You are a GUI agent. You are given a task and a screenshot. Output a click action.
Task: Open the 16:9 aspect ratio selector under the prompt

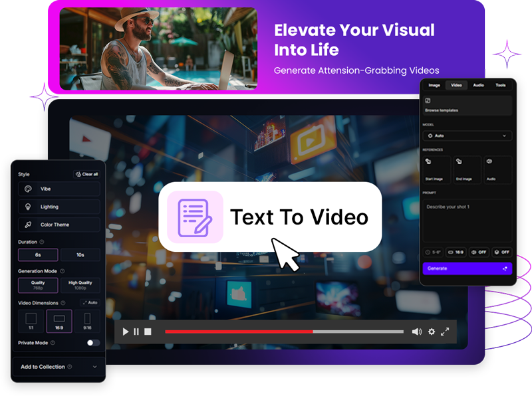pyautogui.click(x=457, y=252)
